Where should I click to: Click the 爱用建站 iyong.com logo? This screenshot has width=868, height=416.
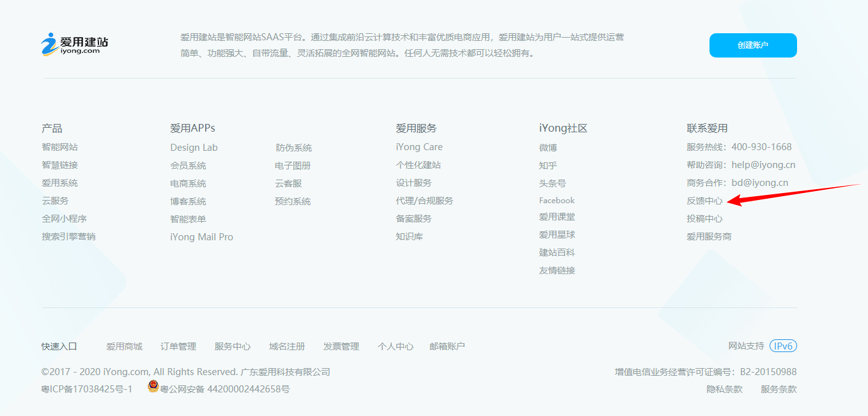click(75, 44)
